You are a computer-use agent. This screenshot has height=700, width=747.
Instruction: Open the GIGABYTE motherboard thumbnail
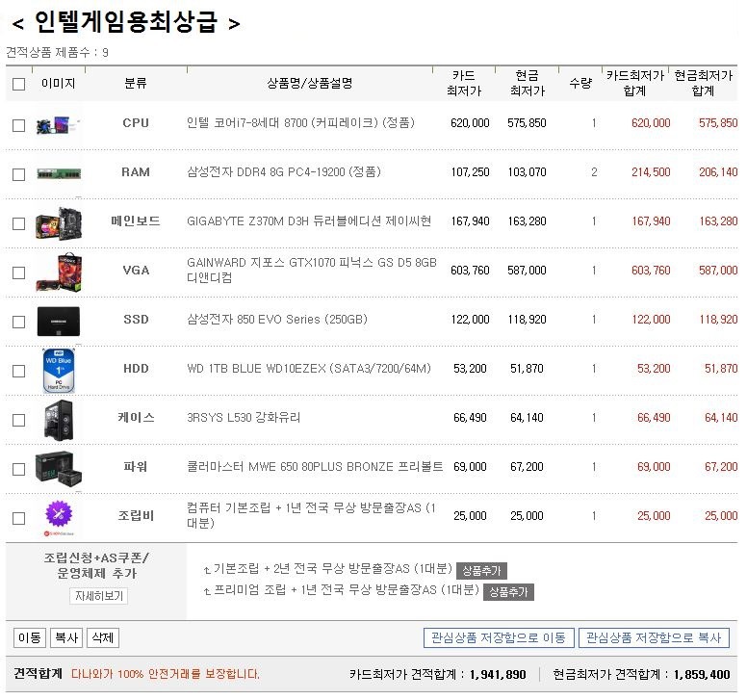[x=59, y=223]
